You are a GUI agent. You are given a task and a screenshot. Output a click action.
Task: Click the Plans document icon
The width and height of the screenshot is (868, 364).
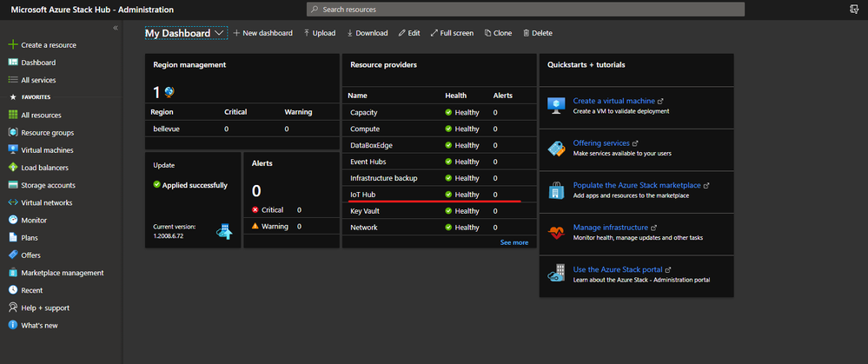(x=13, y=237)
